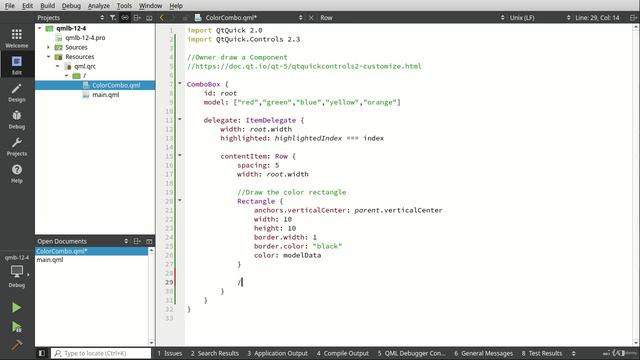This screenshot has width=640, height=360.
Task: Collapse the qml.qrc node
Action: click(58, 66)
